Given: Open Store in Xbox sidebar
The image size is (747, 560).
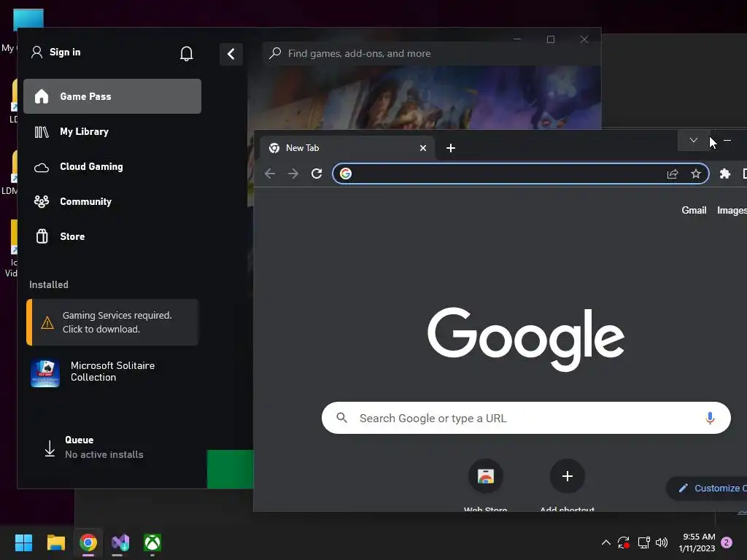Looking at the screenshot, I should pyautogui.click(x=112, y=236).
